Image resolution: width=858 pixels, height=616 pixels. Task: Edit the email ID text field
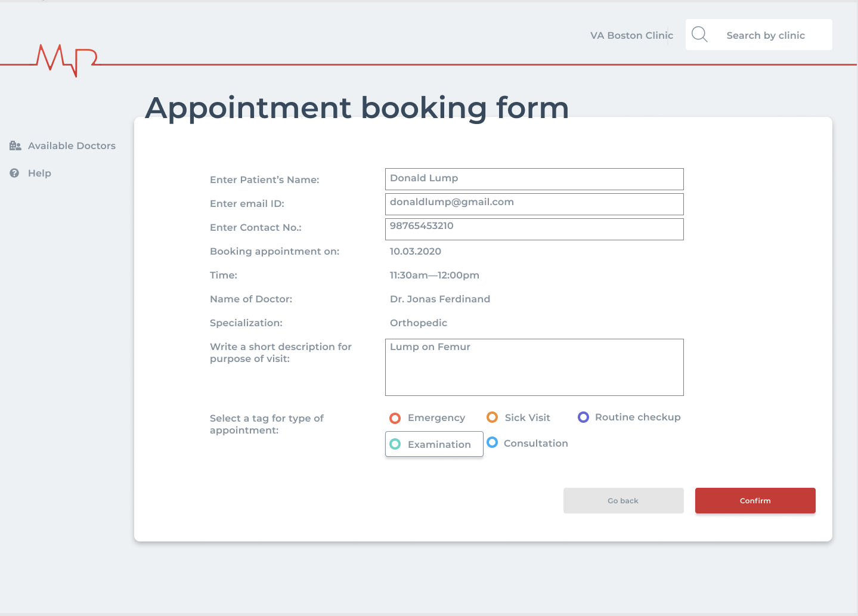tap(534, 204)
